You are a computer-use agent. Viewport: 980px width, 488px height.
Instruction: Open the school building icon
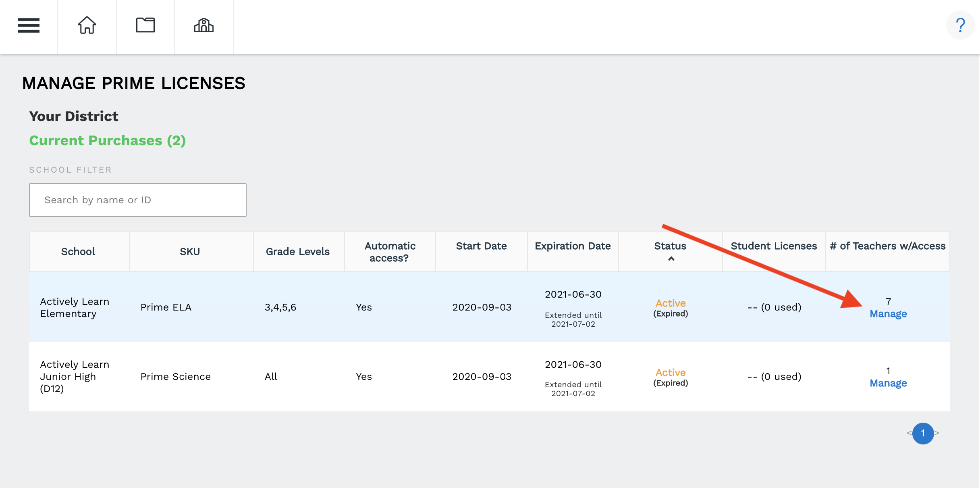point(204,25)
